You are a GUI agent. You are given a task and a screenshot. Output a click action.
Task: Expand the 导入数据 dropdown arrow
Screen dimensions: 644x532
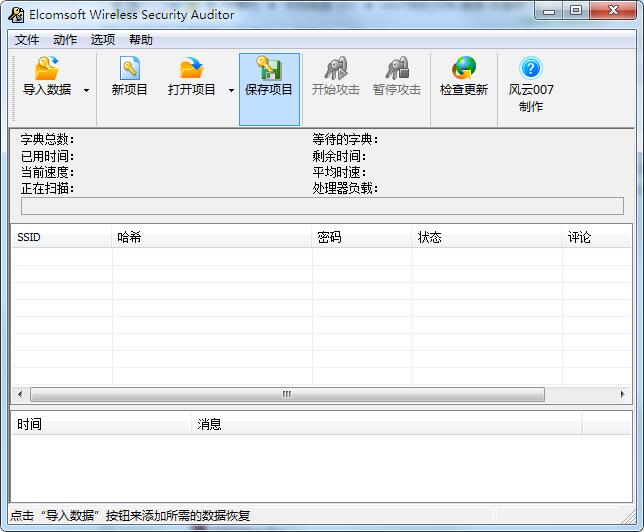coord(86,90)
